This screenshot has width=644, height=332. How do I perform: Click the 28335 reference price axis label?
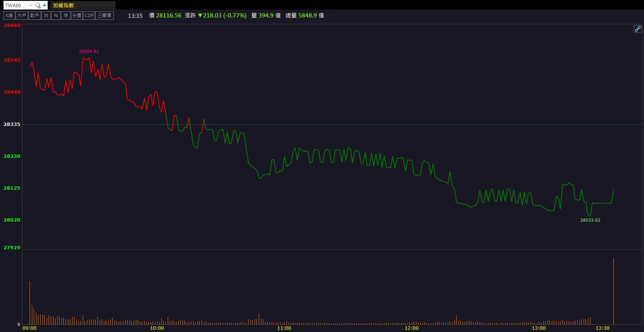click(12, 124)
